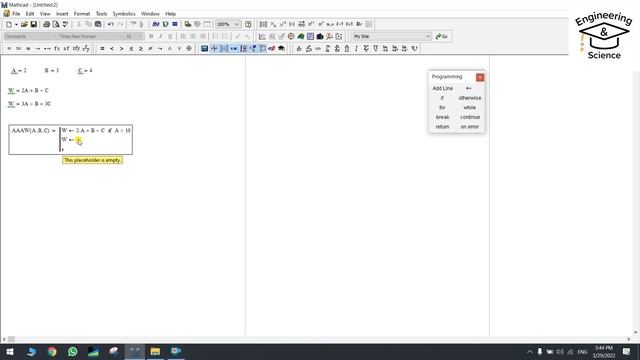Insert the not-equal Boolean operator
The width and height of the screenshot is (640, 360).
150,49
